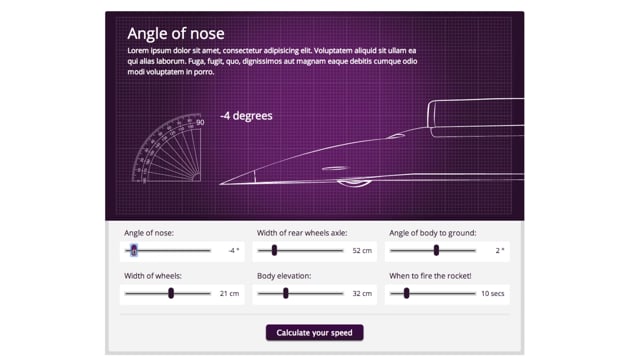Image resolution: width=640 pixels, height=360 pixels.
Task: Click the Angle of nose heading
Action: click(x=176, y=33)
